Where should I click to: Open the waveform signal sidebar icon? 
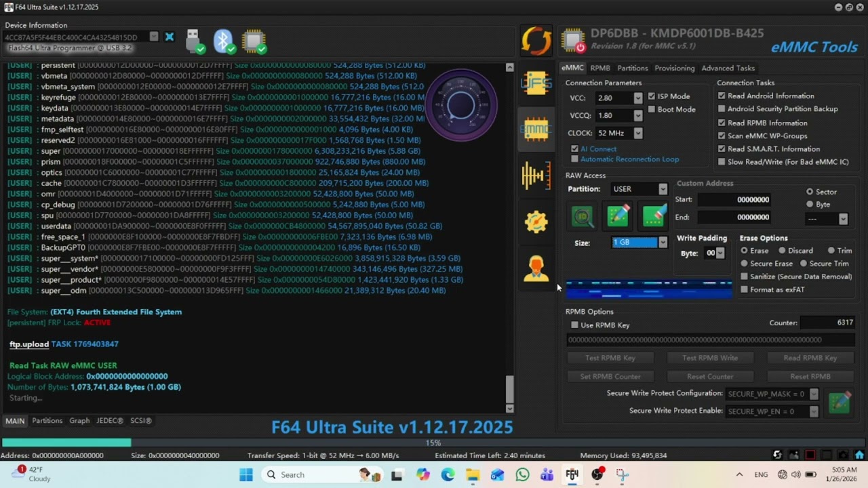tap(536, 176)
